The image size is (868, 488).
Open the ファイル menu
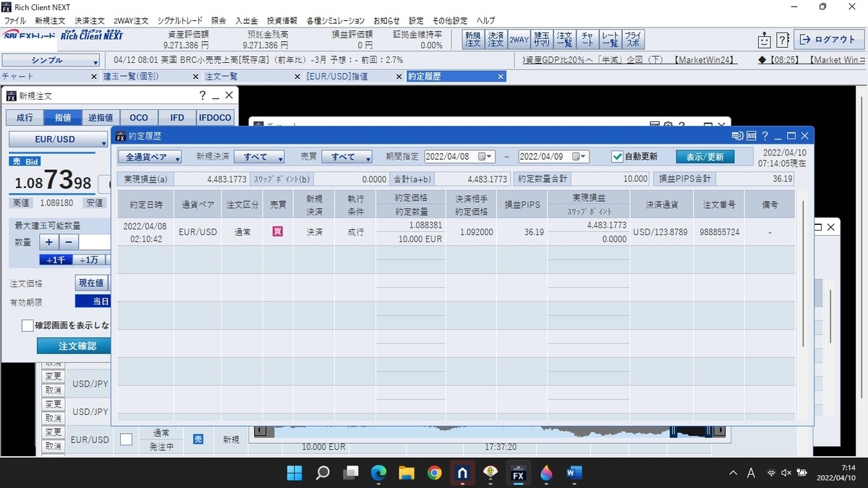[14, 21]
